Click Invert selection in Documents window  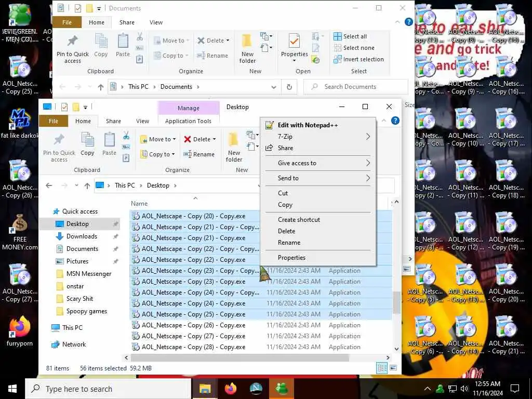(x=358, y=59)
